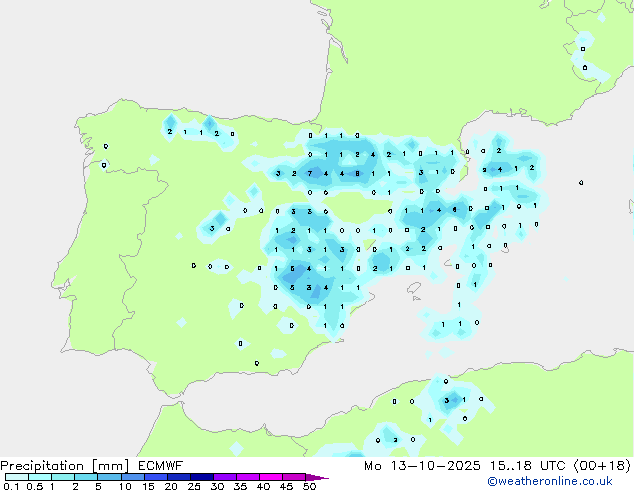The width and height of the screenshot is (634, 490).
Task: Select the 5–10 mm legend color box
Action: coord(109,477)
